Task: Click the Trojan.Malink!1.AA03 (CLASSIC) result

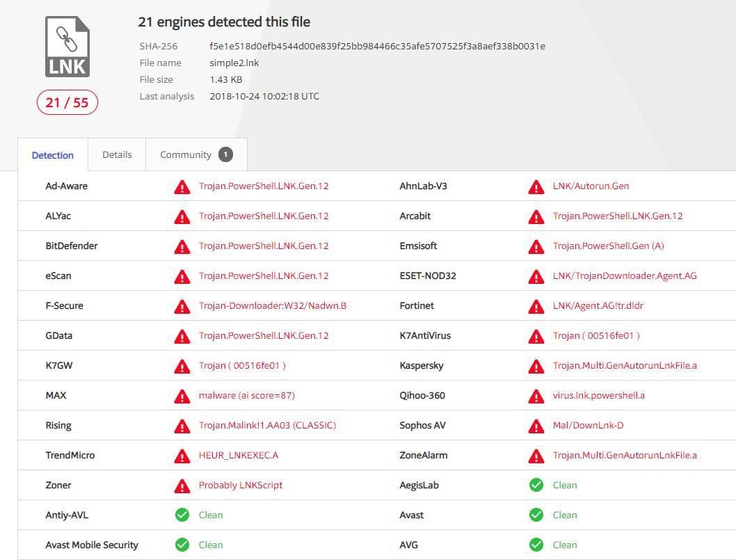Action: pos(268,425)
